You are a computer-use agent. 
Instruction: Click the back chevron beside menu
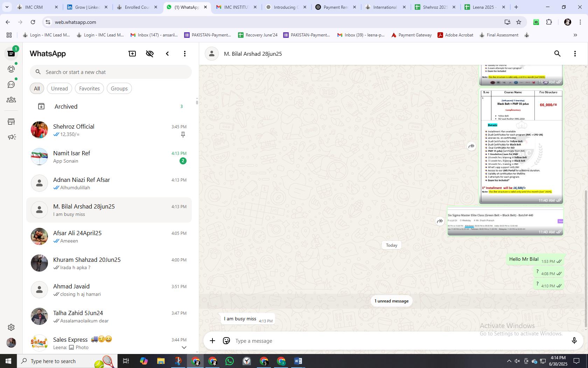point(167,54)
